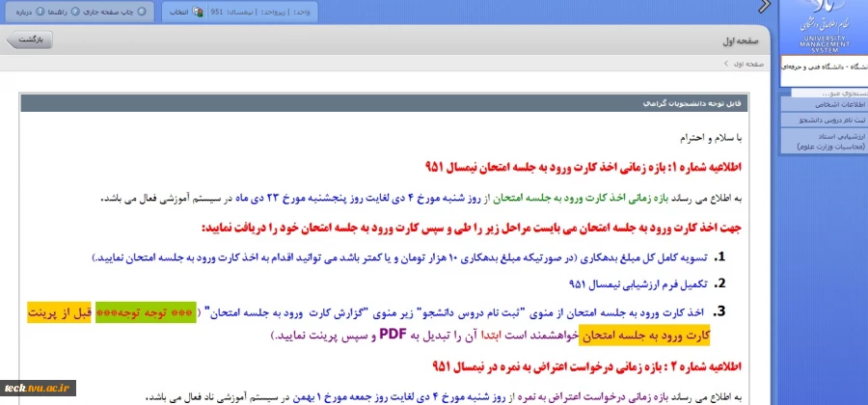The height and width of the screenshot is (405, 868).
Task: Click the green highlighted توجه توجه text
Action: tap(146, 312)
